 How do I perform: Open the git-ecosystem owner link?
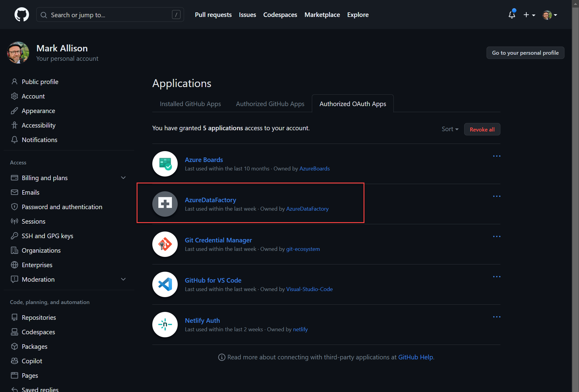(x=303, y=249)
